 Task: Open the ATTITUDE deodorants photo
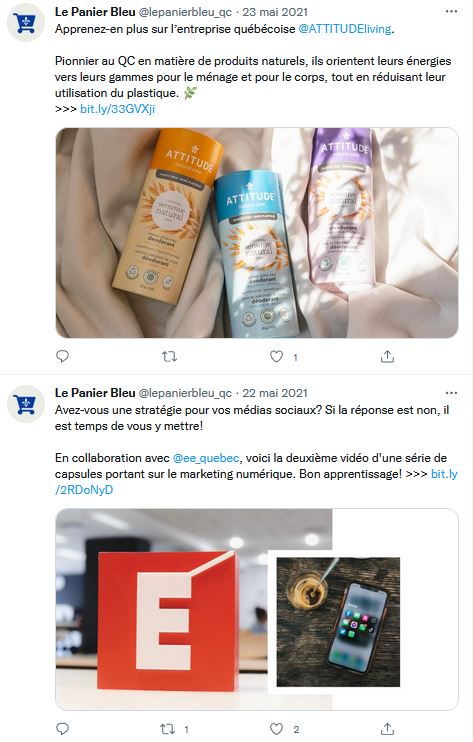tap(257, 232)
